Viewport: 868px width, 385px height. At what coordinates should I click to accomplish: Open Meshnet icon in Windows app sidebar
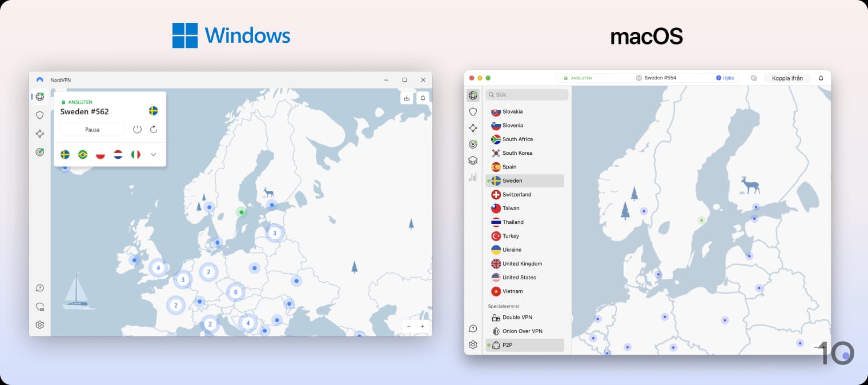point(39,134)
